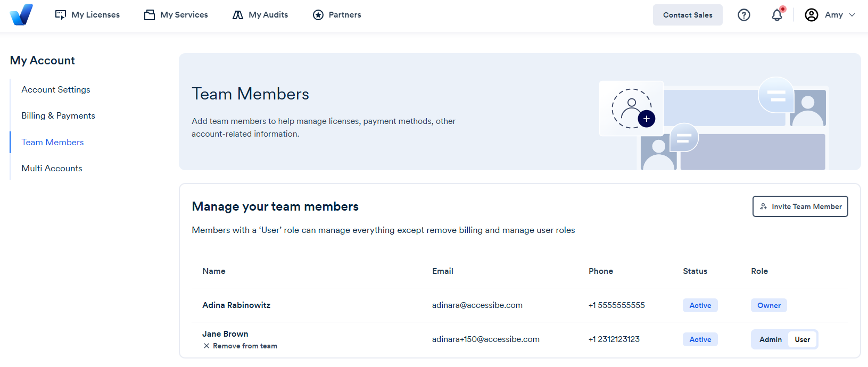Click the X icon beside Remove from team
Viewport: 868px width, 367px height.
(x=206, y=346)
